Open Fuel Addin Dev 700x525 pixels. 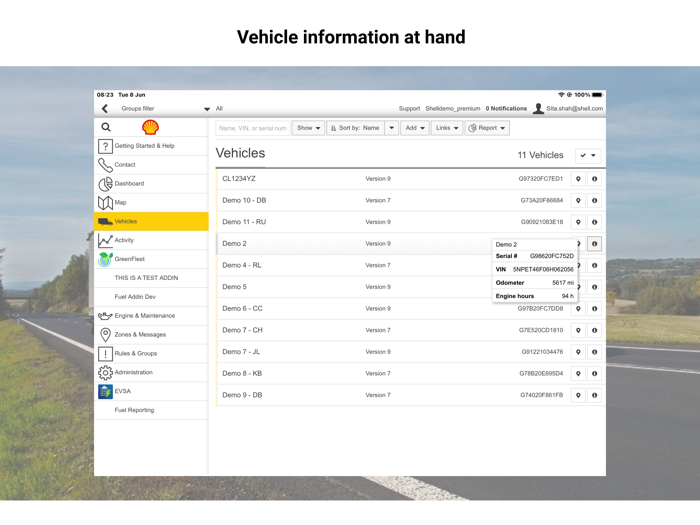pyautogui.click(x=151, y=296)
